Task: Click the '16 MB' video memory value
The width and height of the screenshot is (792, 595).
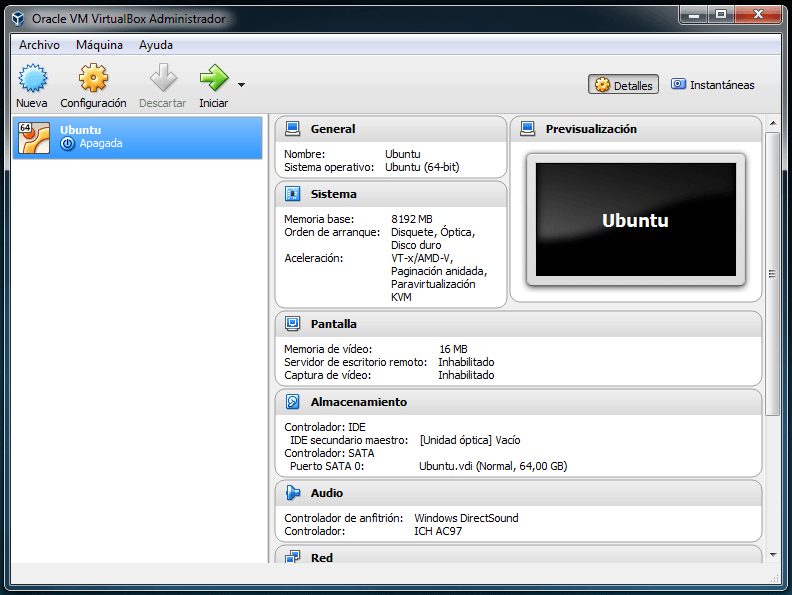Action: pyautogui.click(x=453, y=349)
